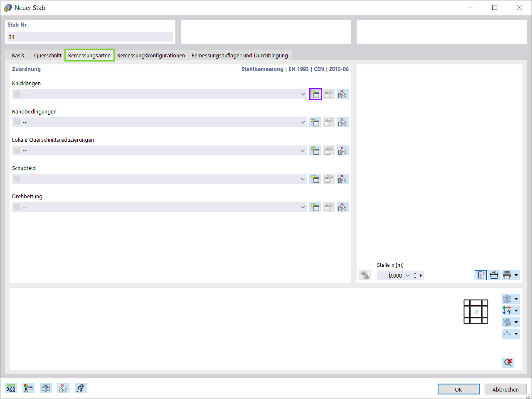Click the reset view magnifier icon

pos(508,362)
